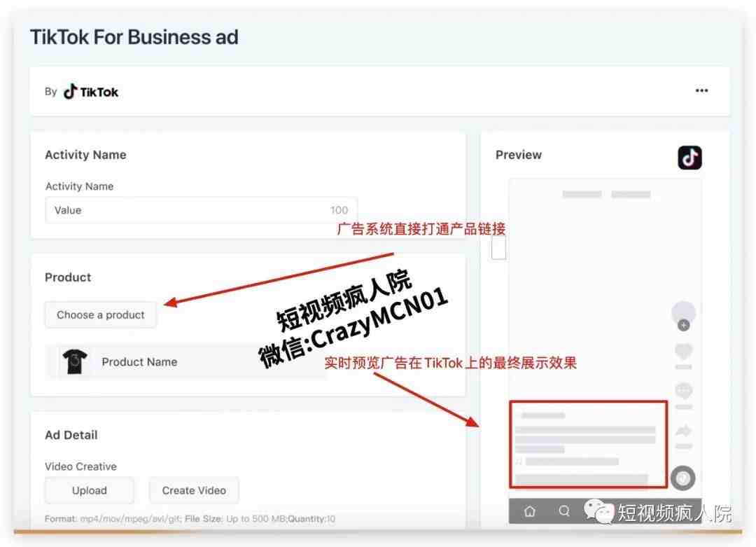Viewport: 756px width, 547px height.
Task: Click the Create Video button
Action: point(194,490)
